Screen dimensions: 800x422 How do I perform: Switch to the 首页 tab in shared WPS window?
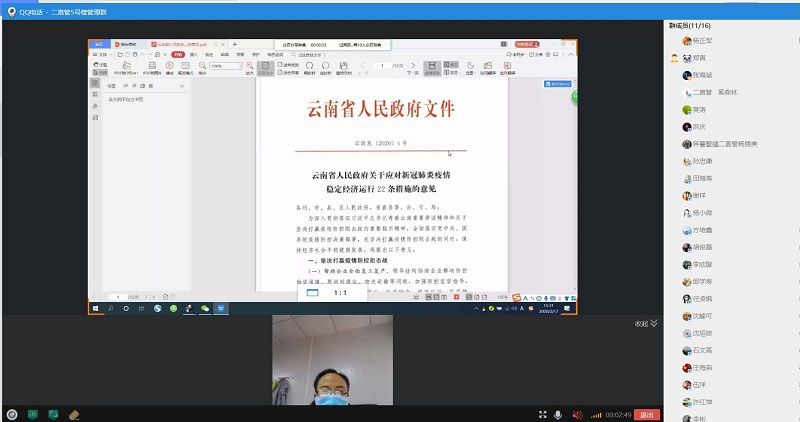(x=99, y=45)
